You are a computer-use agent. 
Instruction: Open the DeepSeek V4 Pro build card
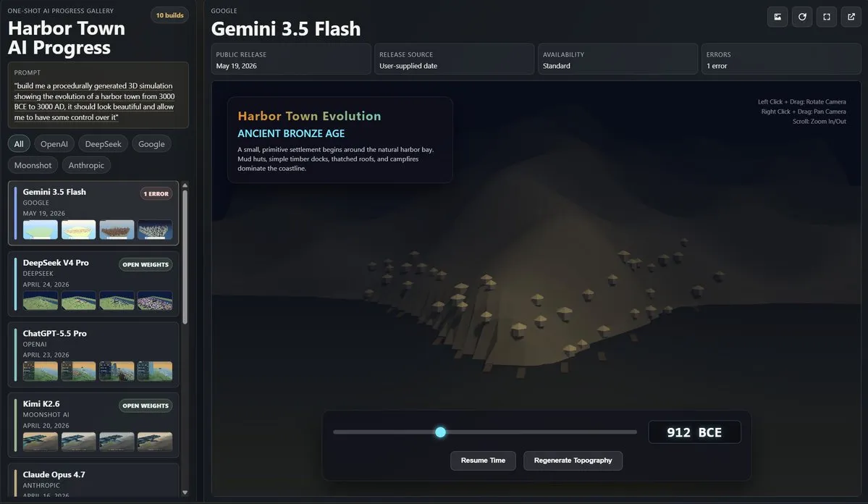[x=93, y=284]
